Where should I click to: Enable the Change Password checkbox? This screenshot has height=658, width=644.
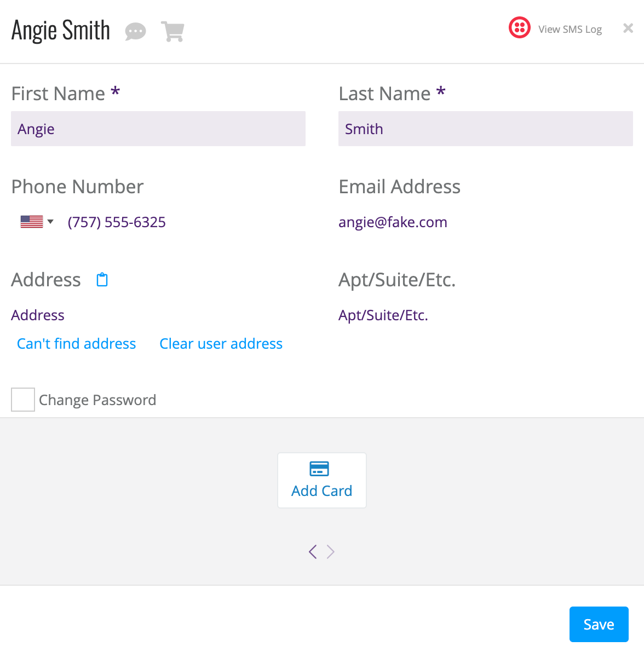click(23, 400)
